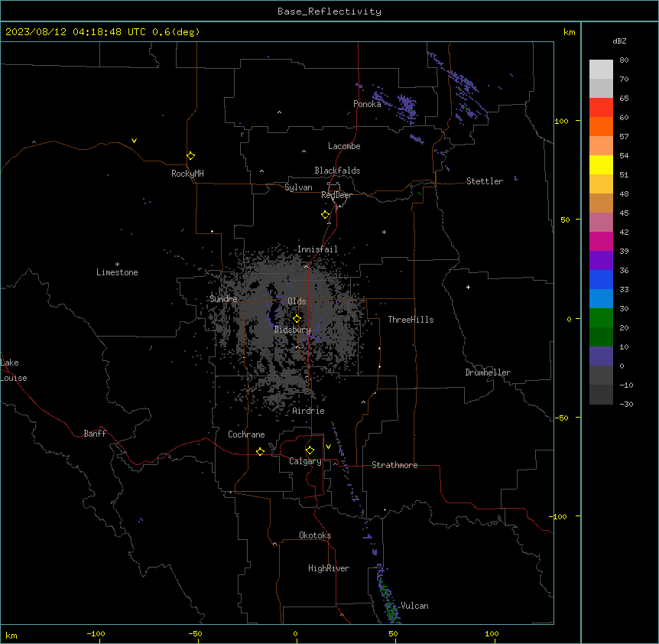Click the blue 36 dBZ legend swatch
Image resolution: width=659 pixels, height=644 pixels.
601,279
